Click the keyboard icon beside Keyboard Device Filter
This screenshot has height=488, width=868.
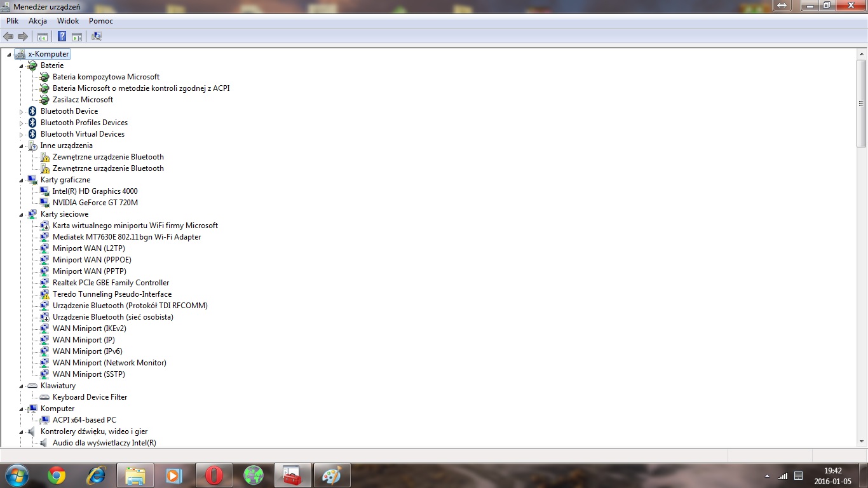(x=44, y=397)
